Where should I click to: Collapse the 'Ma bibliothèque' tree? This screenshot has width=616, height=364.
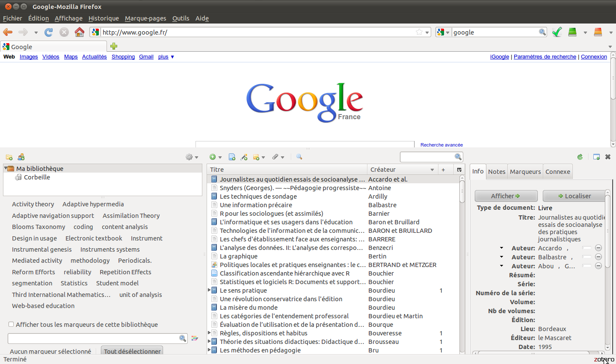point(6,168)
